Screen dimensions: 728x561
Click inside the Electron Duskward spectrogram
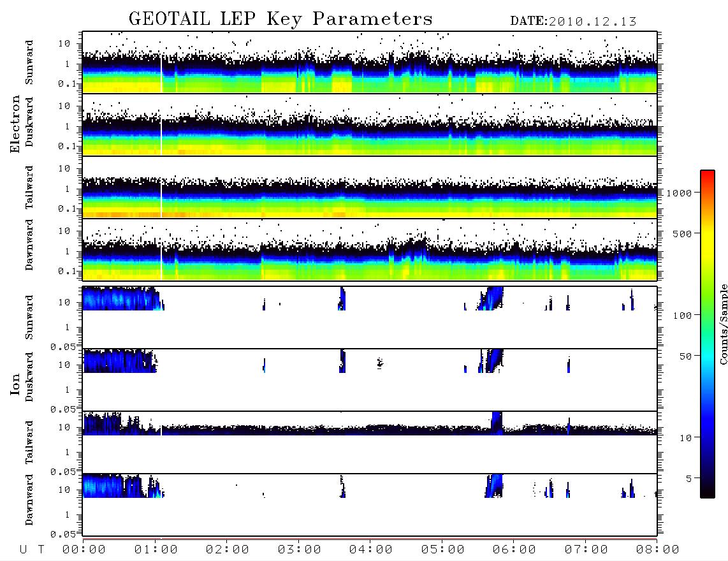(370, 124)
